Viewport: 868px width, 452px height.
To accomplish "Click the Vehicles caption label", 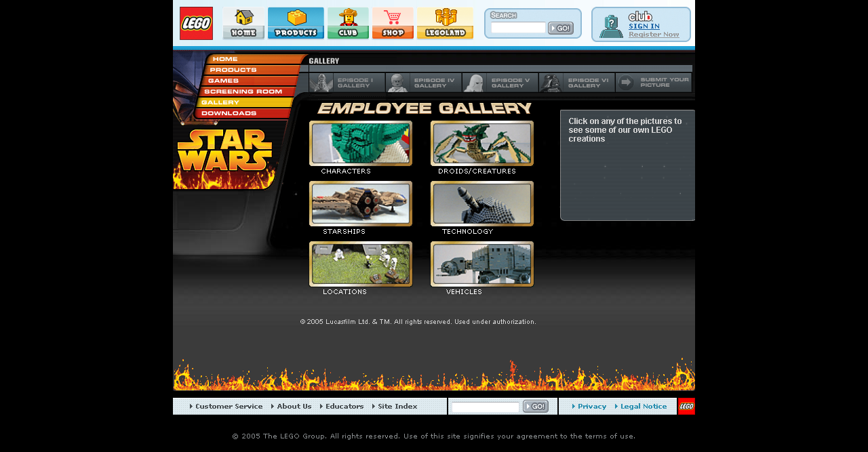I will point(464,292).
